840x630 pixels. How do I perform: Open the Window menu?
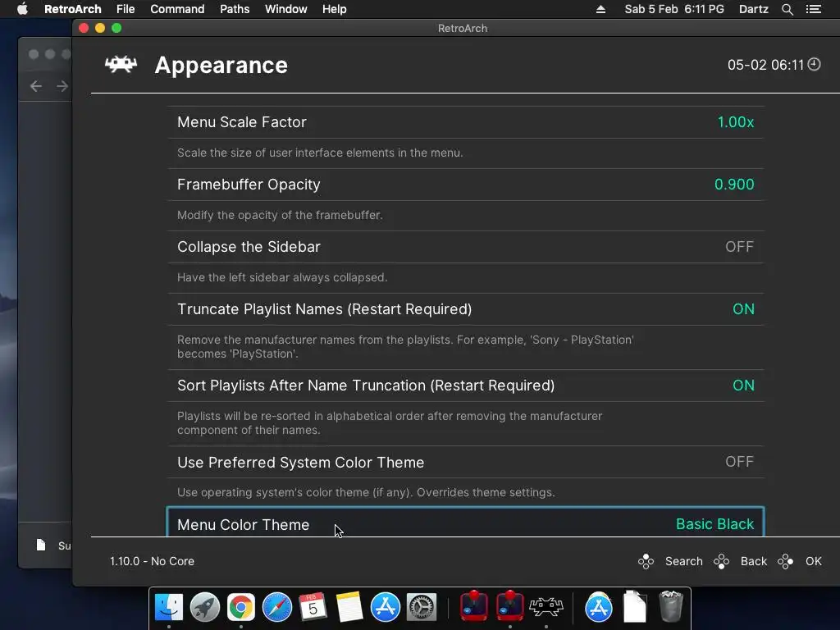pos(286,9)
